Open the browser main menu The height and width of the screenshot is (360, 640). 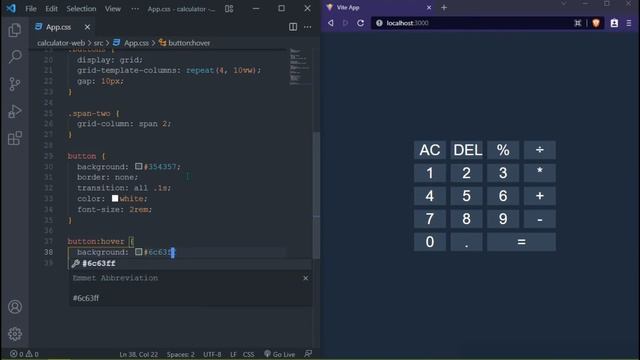point(629,23)
